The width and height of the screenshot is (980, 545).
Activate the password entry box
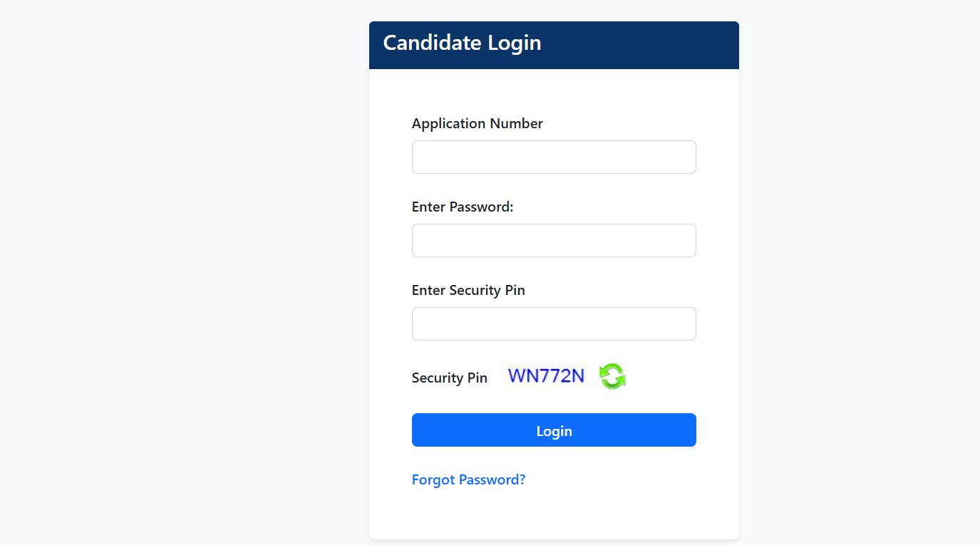click(x=554, y=240)
